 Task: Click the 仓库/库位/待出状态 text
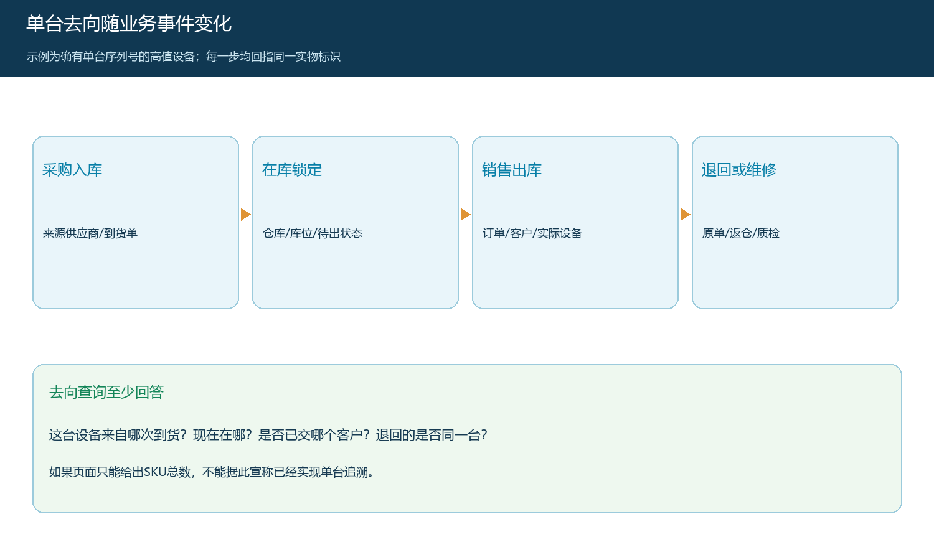[313, 233]
